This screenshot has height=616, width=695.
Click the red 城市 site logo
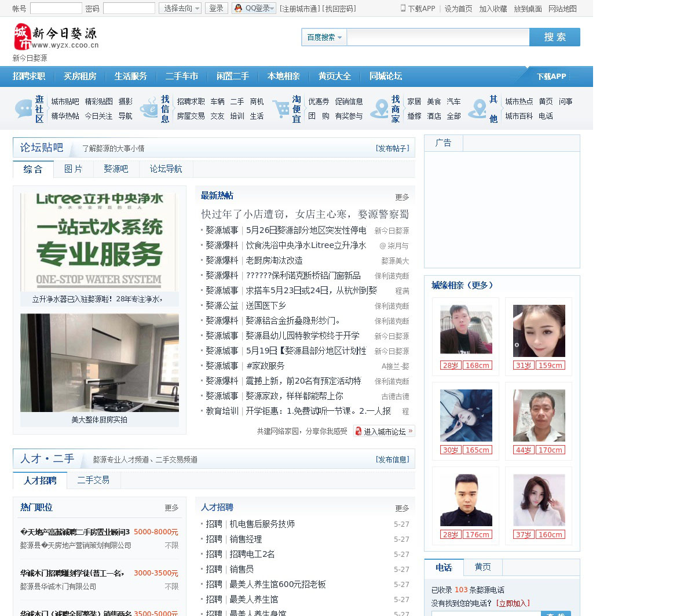[x=23, y=37]
